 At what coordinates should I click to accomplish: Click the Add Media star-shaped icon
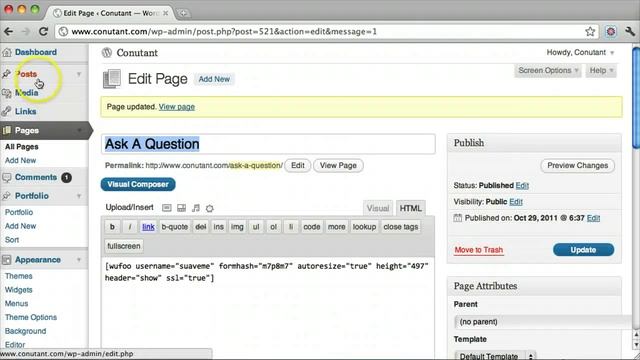(209, 208)
